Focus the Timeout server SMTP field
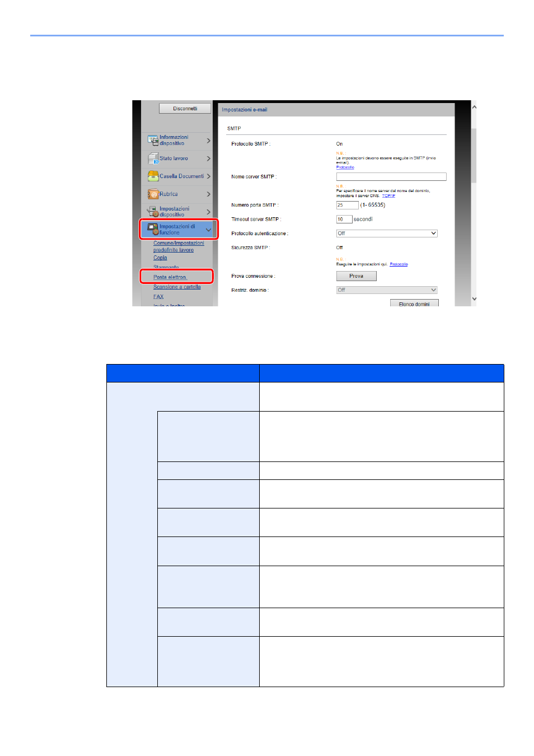Screen dimensions: 534x756 point(344,220)
